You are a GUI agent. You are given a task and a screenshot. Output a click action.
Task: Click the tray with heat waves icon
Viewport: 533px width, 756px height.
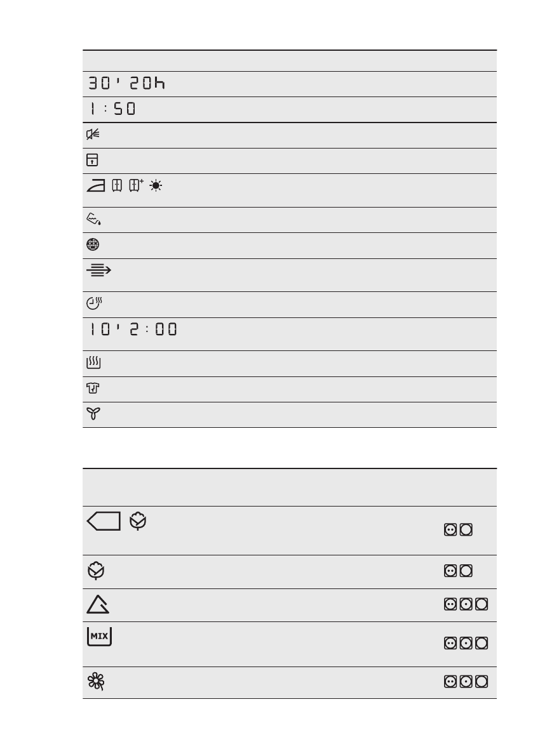tap(93, 363)
